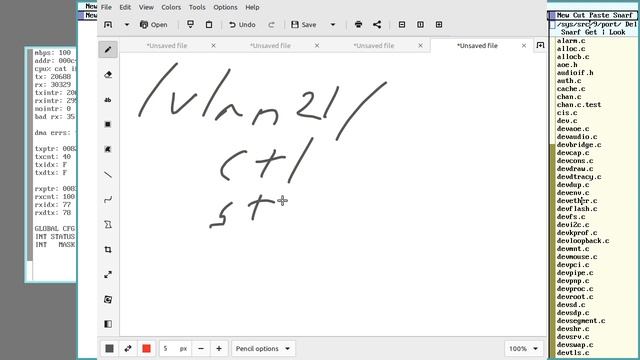Screen dimensions: 640x360
Task: Select the straight Line tool
Action: click(x=108, y=175)
